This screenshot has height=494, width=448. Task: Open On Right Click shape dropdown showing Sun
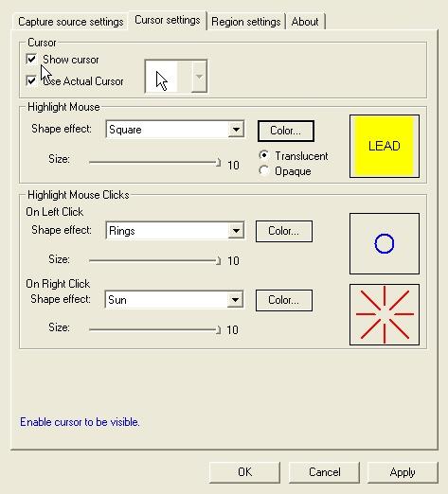174,299
